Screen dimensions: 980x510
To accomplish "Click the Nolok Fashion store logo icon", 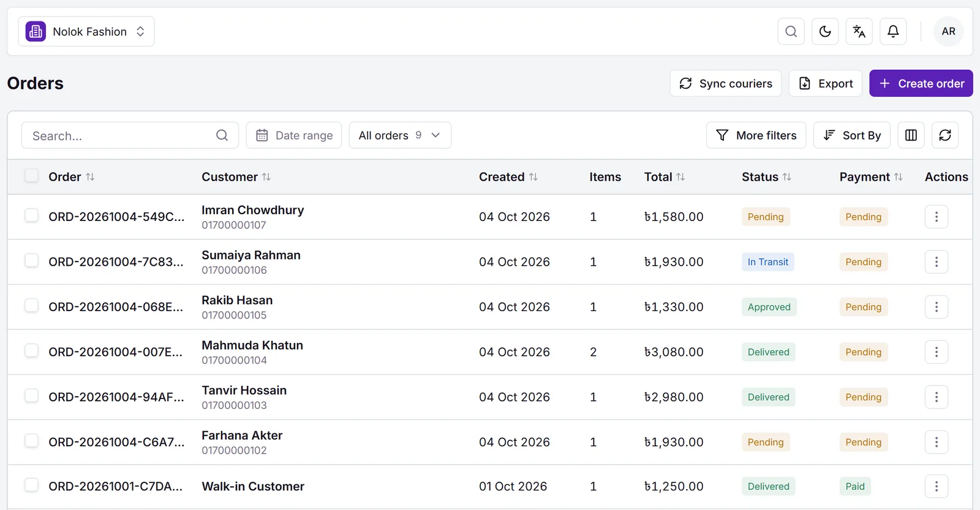I will 36,31.
